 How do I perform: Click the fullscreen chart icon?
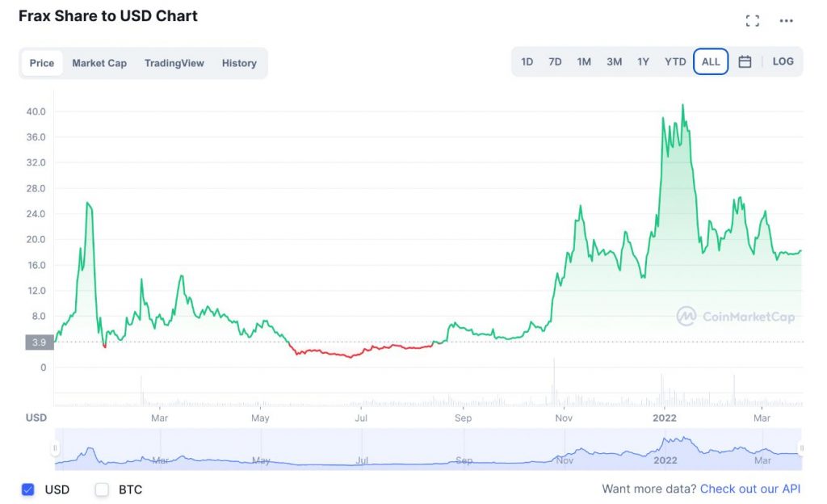coord(753,21)
